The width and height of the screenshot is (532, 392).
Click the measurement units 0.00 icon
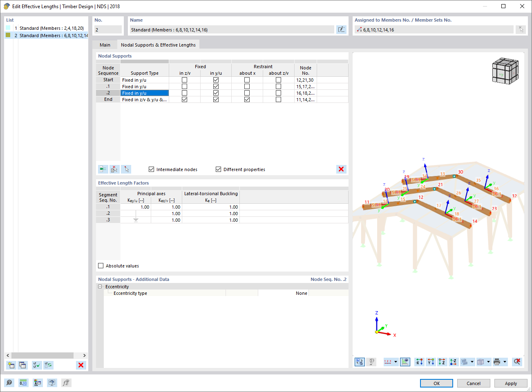[x=23, y=383]
